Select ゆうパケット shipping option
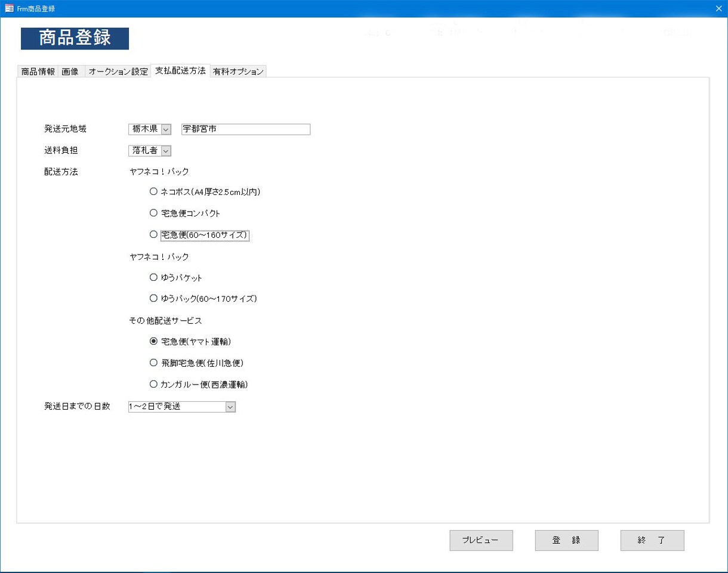This screenshot has height=573, width=728. coord(153,277)
